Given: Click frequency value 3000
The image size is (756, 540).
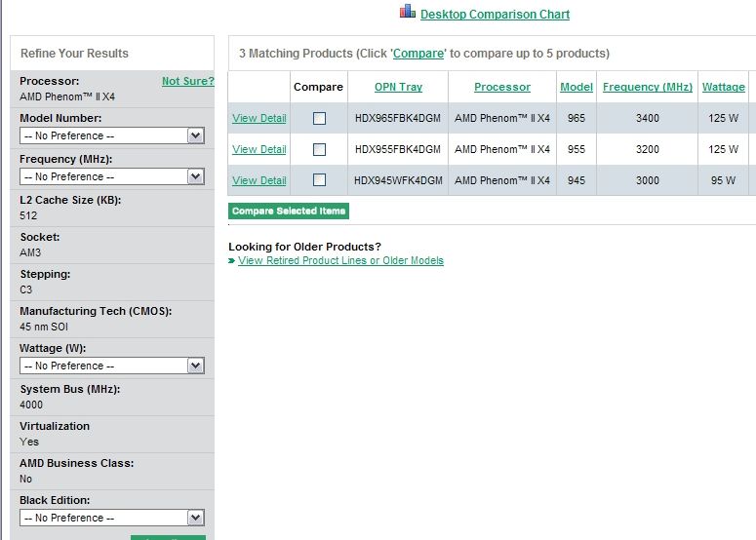Looking at the screenshot, I should pos(647,180).
